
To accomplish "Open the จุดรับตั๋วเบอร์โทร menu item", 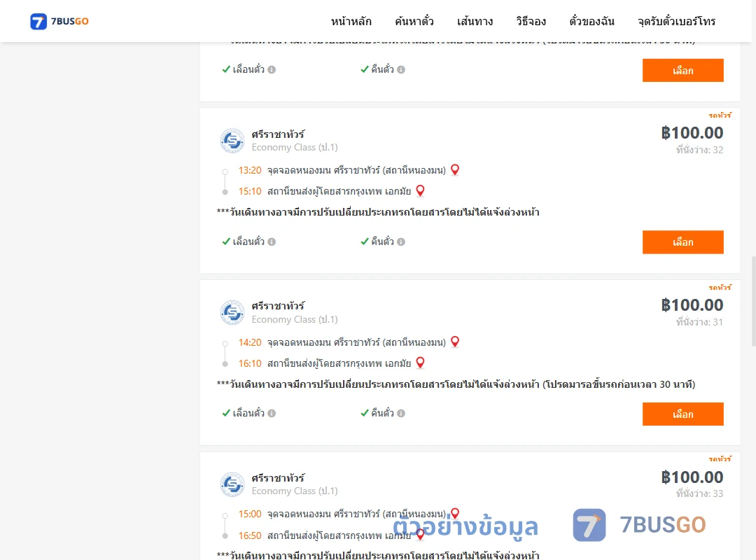I will click(x=676, y=21).
